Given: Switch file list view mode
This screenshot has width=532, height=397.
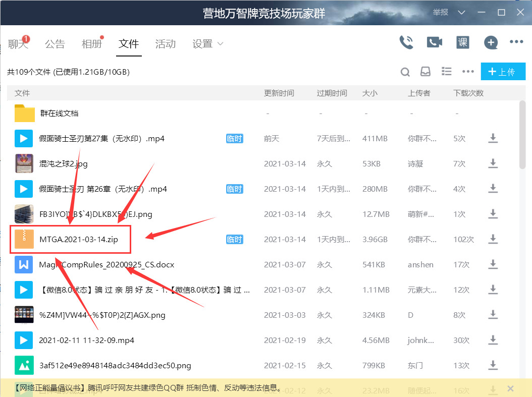Looking at the screenshot, I should tap(447, 72).
